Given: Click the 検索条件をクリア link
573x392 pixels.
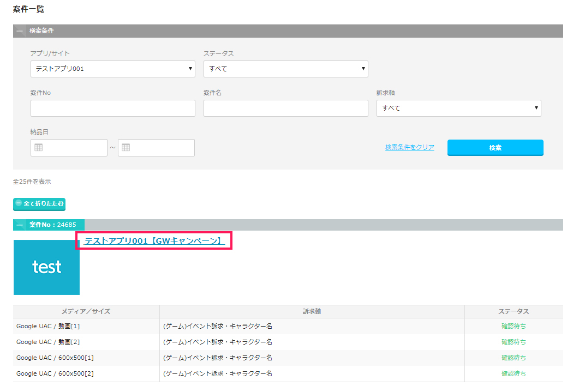Looking at the screenshot, I should [409, 147].
